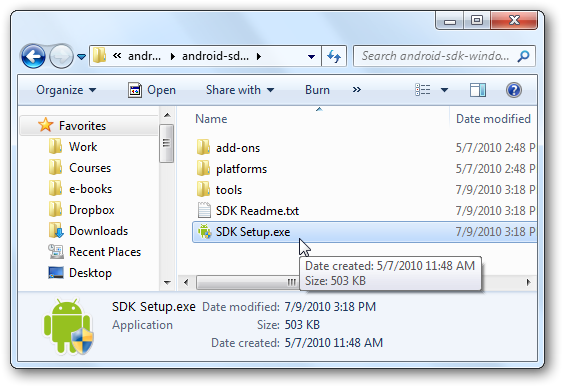
Task: Open the recent pages dropdown arrow
Action: pyautogui.click(x=82, y=56)
